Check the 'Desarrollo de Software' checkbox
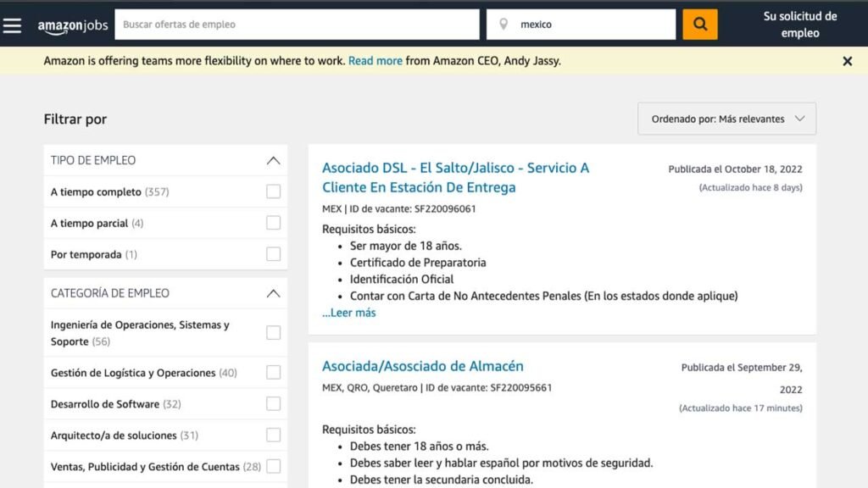 (x=274, y=404)
